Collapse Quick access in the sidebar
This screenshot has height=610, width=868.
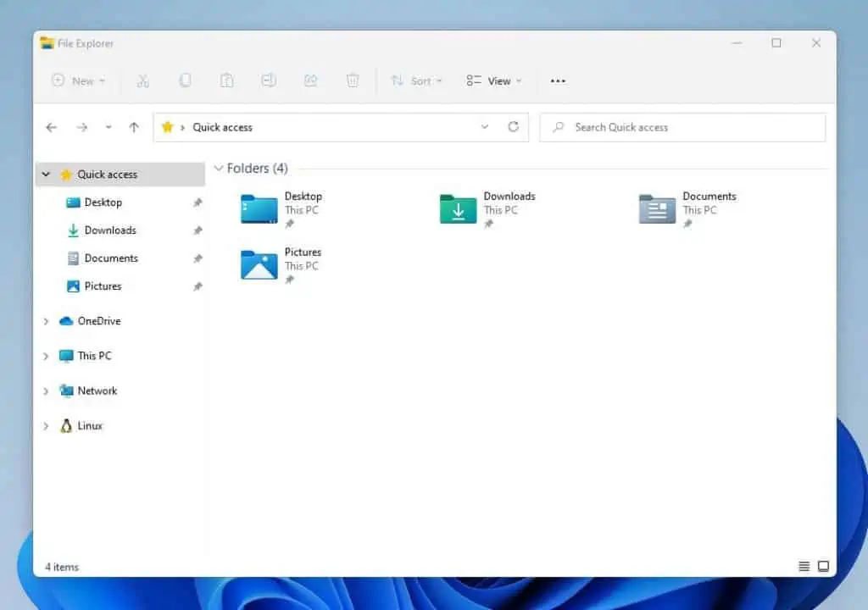(x=47, y=175)
